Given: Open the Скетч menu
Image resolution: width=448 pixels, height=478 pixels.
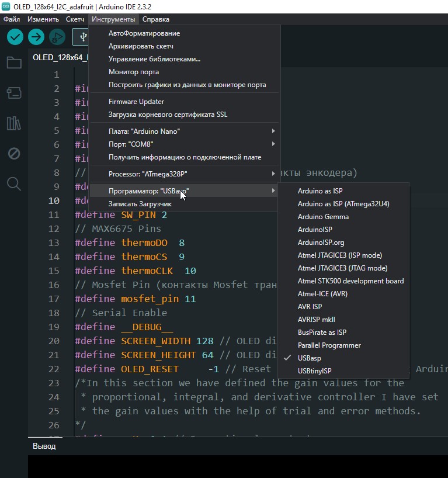Looking at the screenshot, I should pos(75,19).
